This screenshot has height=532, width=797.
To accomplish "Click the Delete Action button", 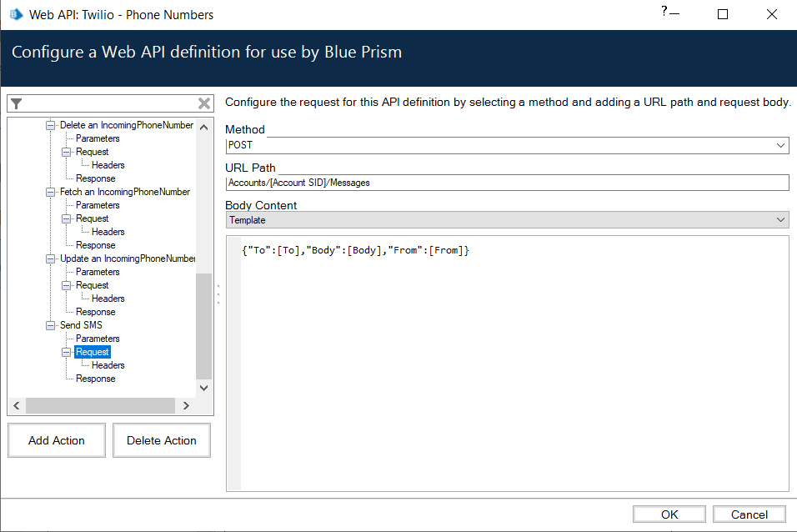I will point(162,440).
